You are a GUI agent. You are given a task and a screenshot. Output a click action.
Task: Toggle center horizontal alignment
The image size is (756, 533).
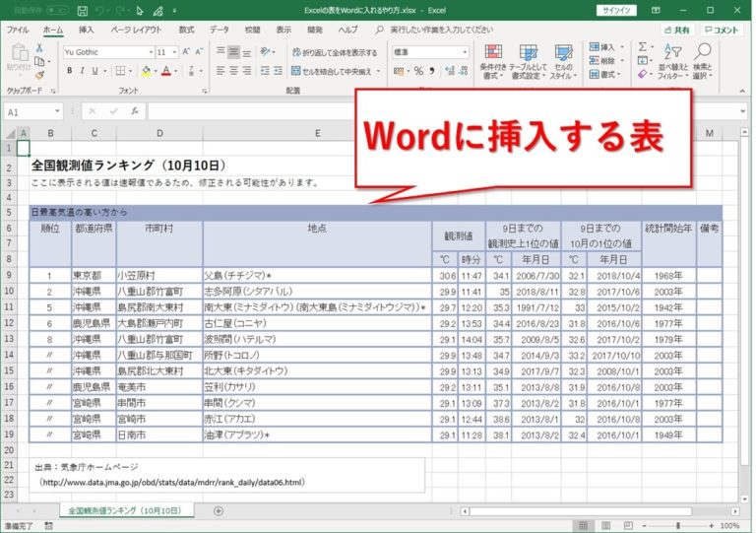pyautogui.click(x=234, y=71)
